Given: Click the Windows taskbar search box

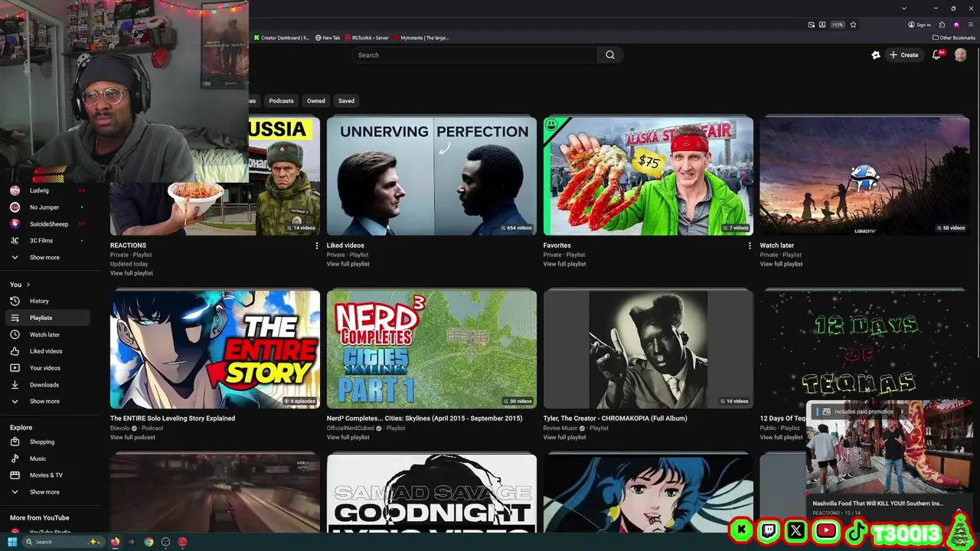Looking at the screenshot, I should click(64, 542).
